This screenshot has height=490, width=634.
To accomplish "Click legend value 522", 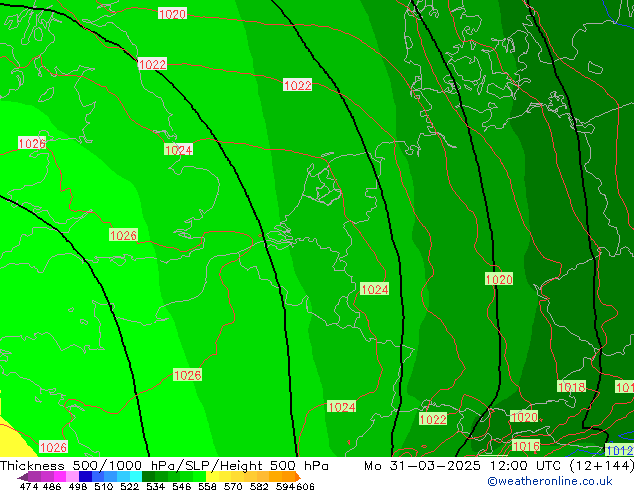I will point(129,486).
